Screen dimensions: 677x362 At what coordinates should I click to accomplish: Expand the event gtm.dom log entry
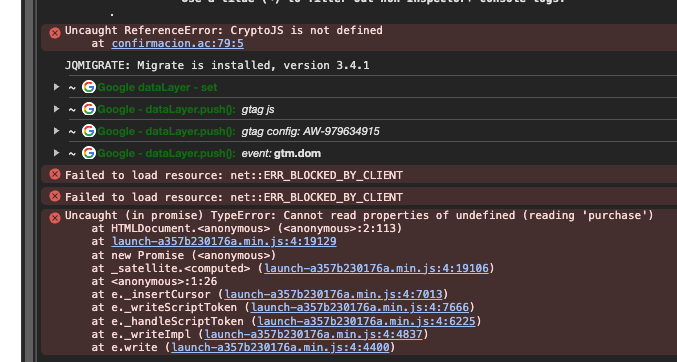click(56, 152)
